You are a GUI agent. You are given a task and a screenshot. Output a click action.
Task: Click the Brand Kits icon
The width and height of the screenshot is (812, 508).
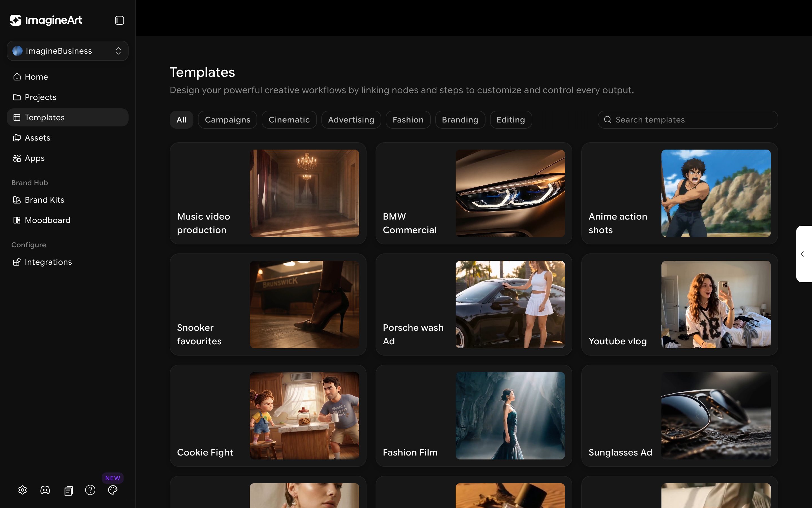[x=17, y=200]
